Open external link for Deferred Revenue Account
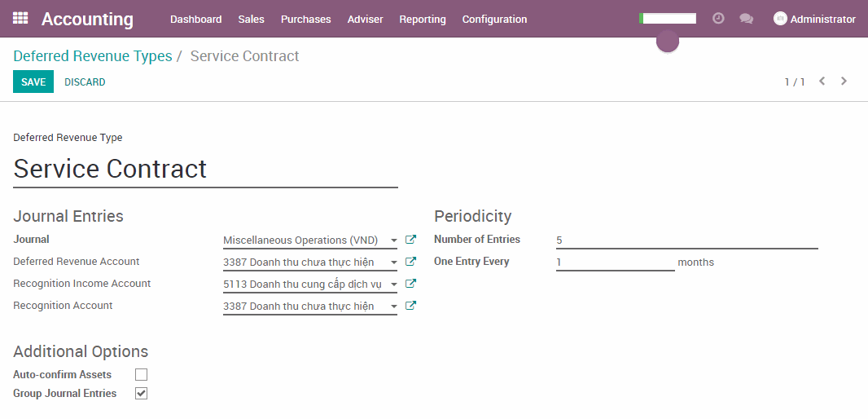Viewport: 868px width, 419px height. coord(410,262)
